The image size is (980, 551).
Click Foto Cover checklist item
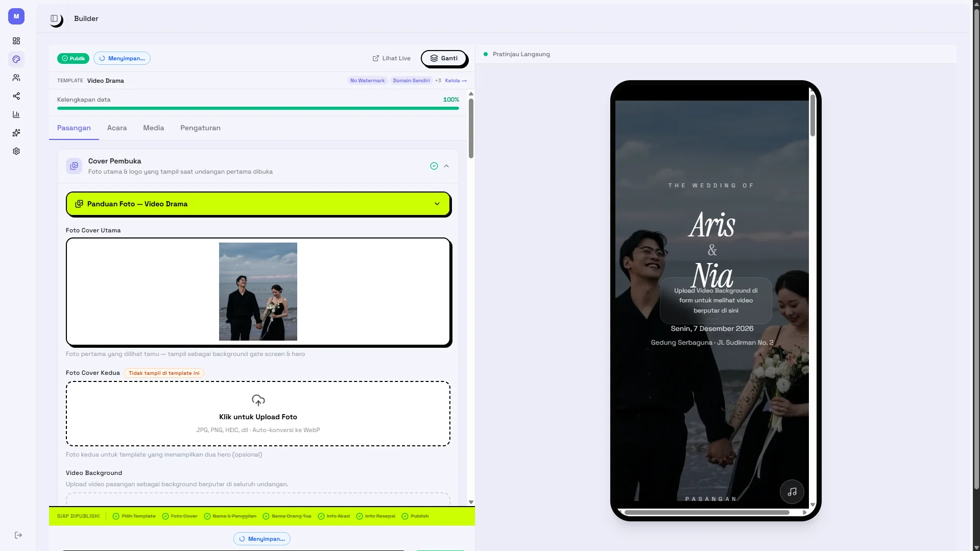pos(180,516)
